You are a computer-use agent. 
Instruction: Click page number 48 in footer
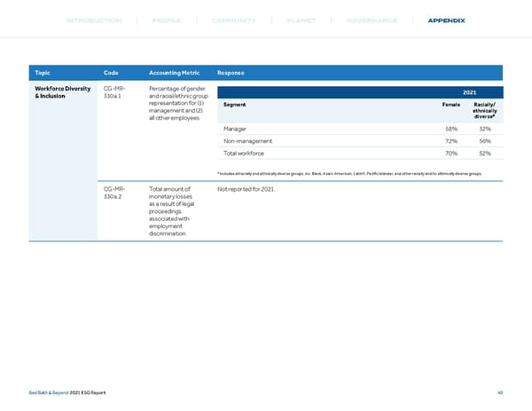501,394
